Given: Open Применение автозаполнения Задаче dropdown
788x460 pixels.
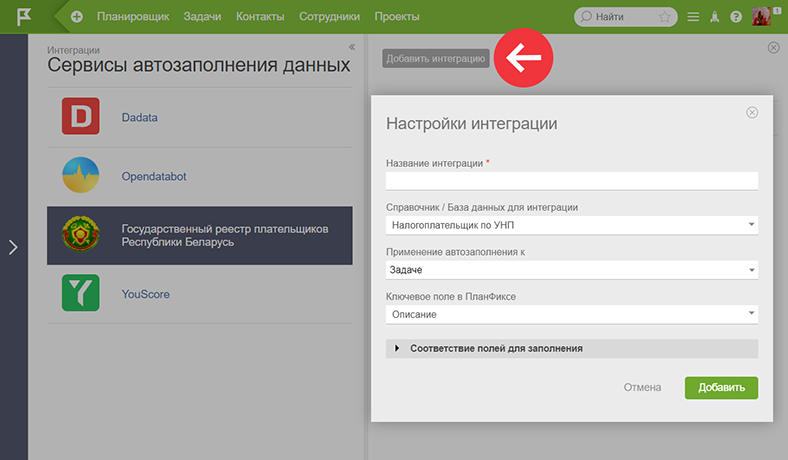Looking at the screenshot, I should [x=572, y=270].
